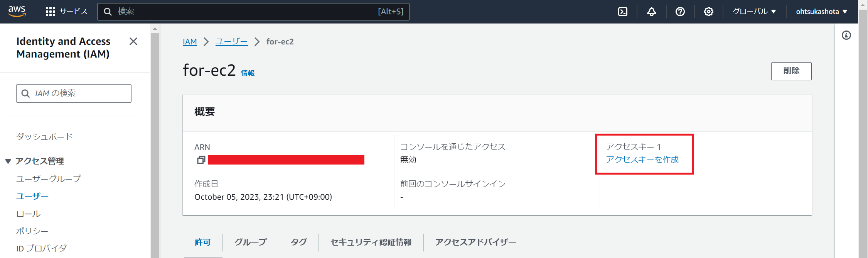Open ロール in the sidebar
The width and height of the screenshot is (868, 258).
[29, 214]
